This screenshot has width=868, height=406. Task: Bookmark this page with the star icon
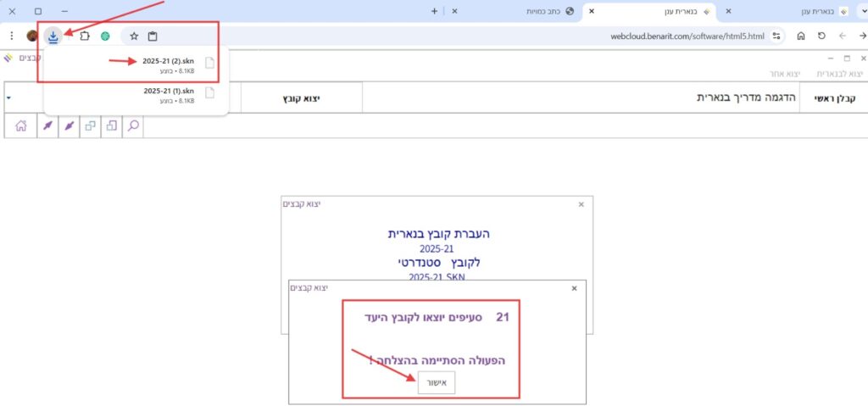click(x=133, y=36)
